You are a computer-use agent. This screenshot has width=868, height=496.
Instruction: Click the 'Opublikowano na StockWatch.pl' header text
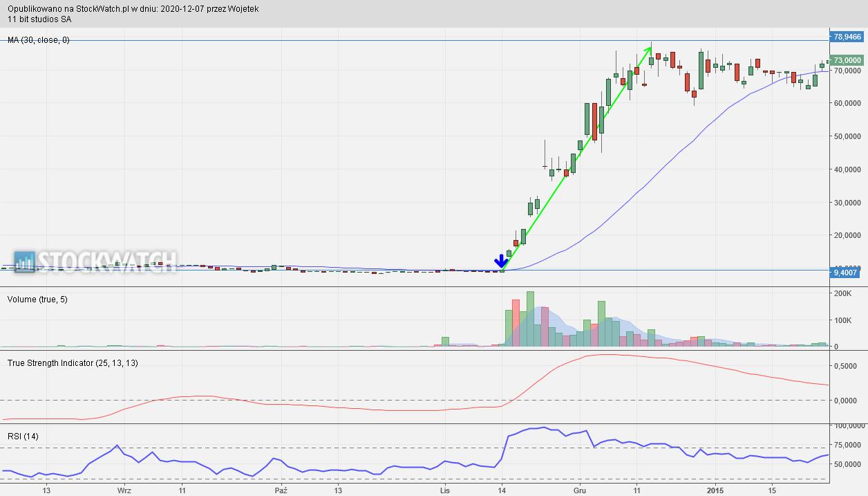pyautogui.click(x=69, y=9)
